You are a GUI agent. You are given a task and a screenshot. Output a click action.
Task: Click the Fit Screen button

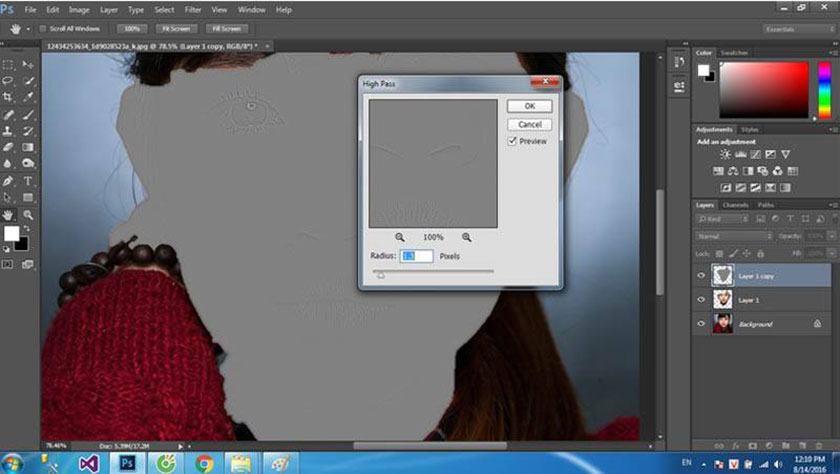[176, 29]
